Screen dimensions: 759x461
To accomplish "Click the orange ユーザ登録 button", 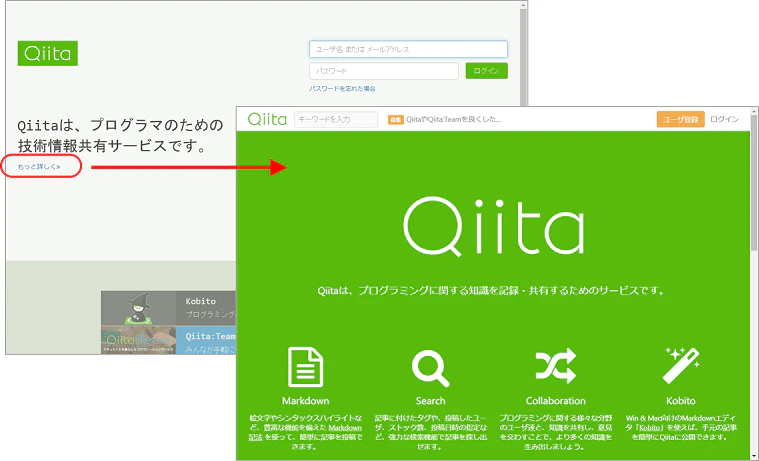I will 680,120.
